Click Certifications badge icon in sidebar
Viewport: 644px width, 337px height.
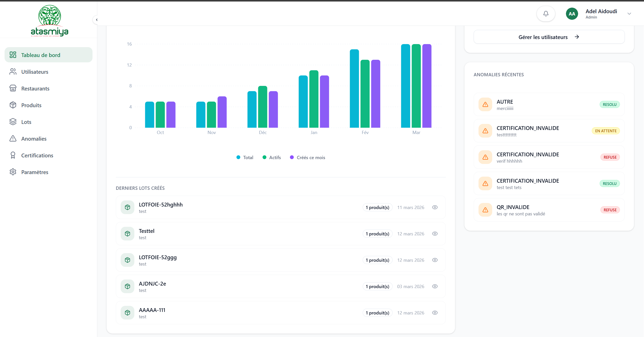13,155
